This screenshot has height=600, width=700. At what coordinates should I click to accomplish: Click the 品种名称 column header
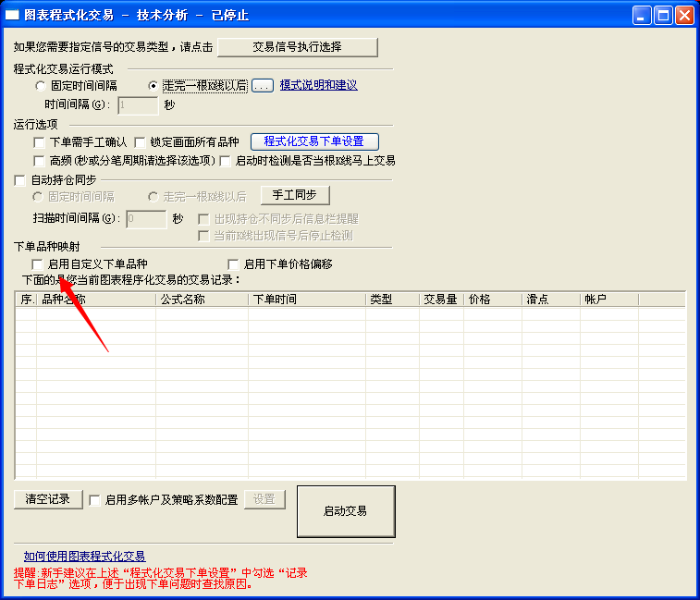pyautogui.click(x=96, y=300)
